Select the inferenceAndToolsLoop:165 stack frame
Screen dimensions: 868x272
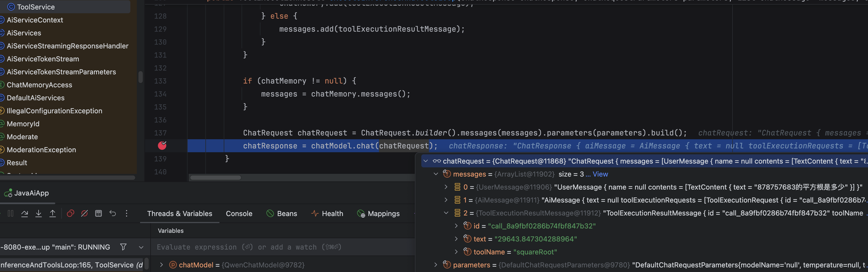(72, 265)
